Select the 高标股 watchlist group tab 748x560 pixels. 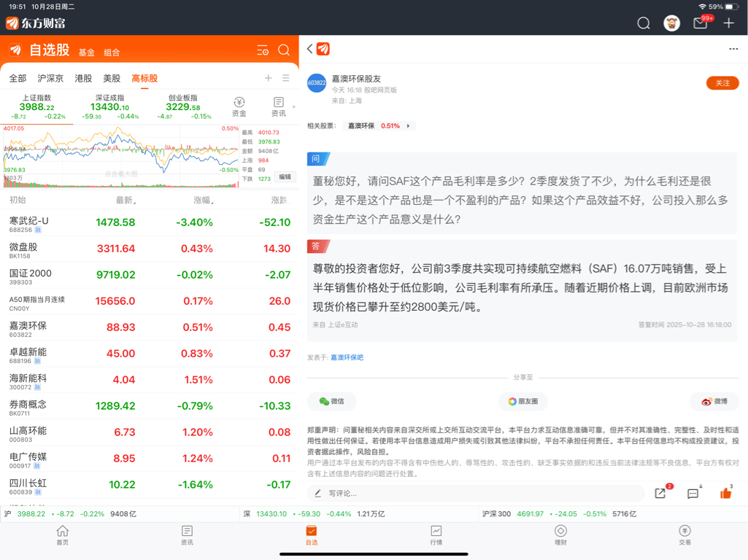tap(144, 78)
